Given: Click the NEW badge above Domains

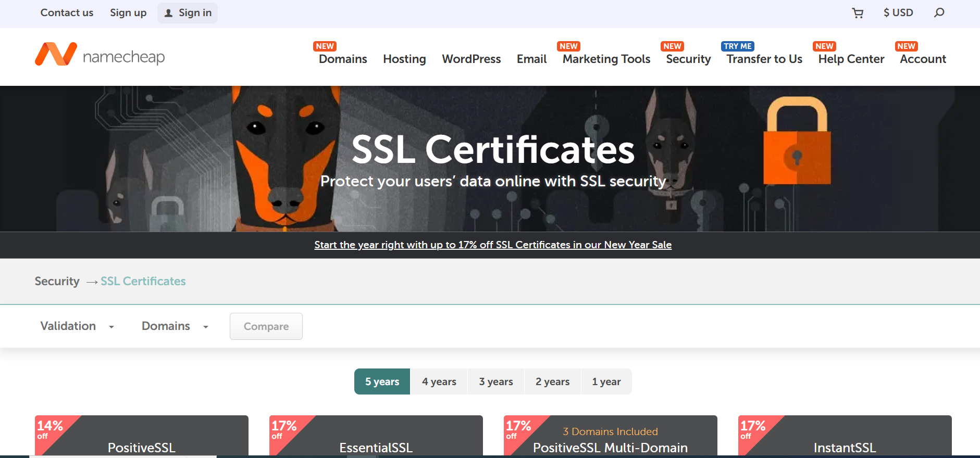Looking at the screenshot, I should (x=325, y=46).
